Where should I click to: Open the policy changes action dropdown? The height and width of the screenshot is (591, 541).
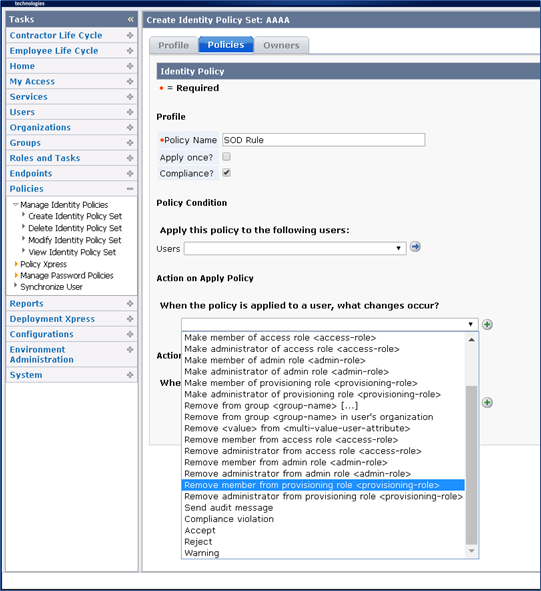coord(330,325)
